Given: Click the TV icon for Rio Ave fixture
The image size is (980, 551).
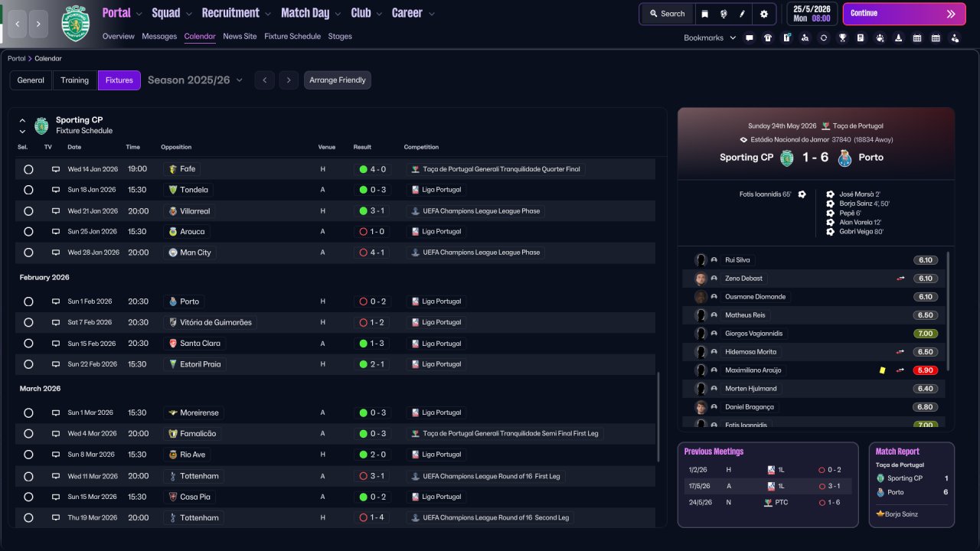Looking at the screenshot, I should tap(56, 455).
